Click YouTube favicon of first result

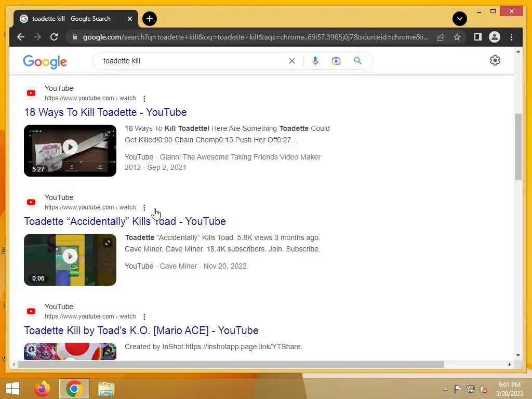[x=31, y=93]
